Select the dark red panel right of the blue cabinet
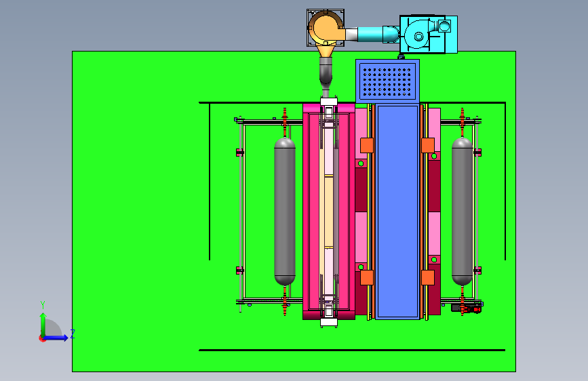The height and width of the screenshot is (381, 588). pyautogui.click(x=434, y=186)
